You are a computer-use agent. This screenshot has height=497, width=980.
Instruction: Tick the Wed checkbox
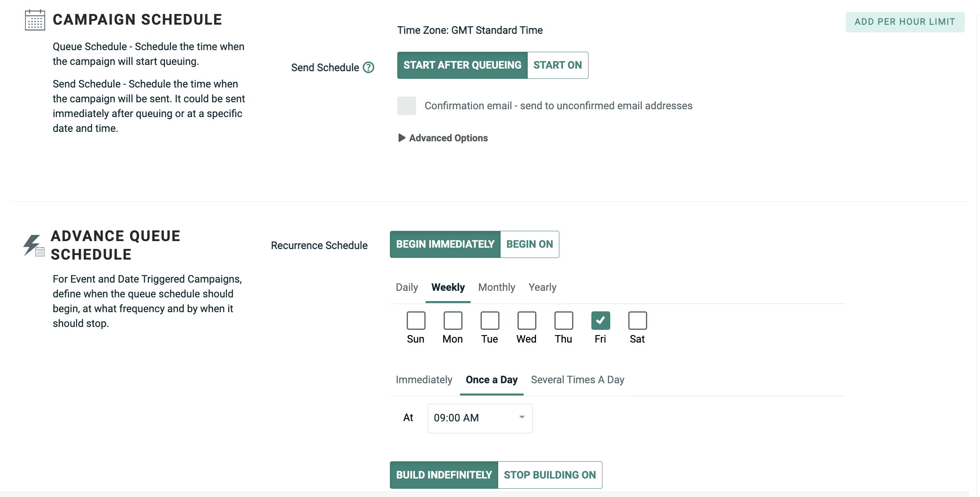tap(527, 320)
